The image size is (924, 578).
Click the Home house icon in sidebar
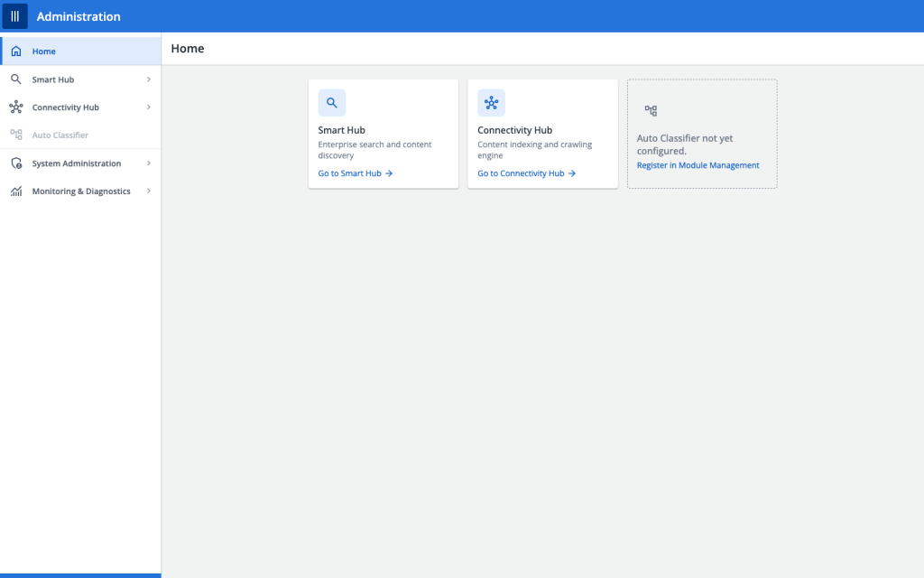coord(16,51)
